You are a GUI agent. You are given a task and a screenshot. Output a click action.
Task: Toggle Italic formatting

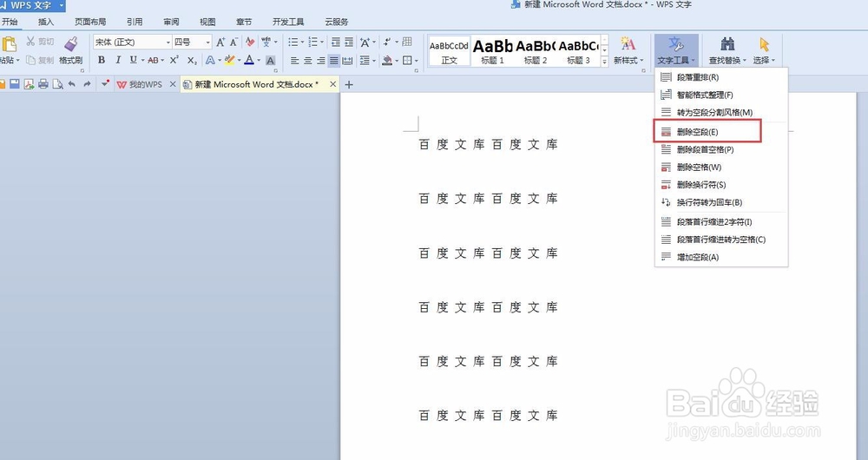117,60
